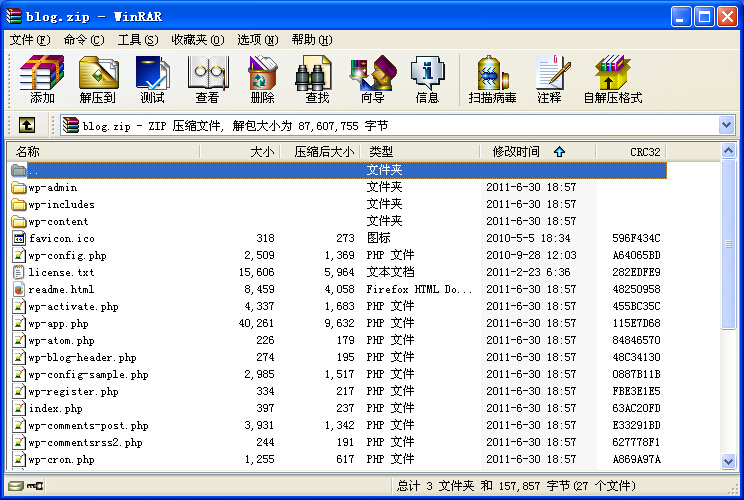Open the 工具(S) menu
Image resolution: width=744 pixels, height=500 pixels.
pos(138,40)
